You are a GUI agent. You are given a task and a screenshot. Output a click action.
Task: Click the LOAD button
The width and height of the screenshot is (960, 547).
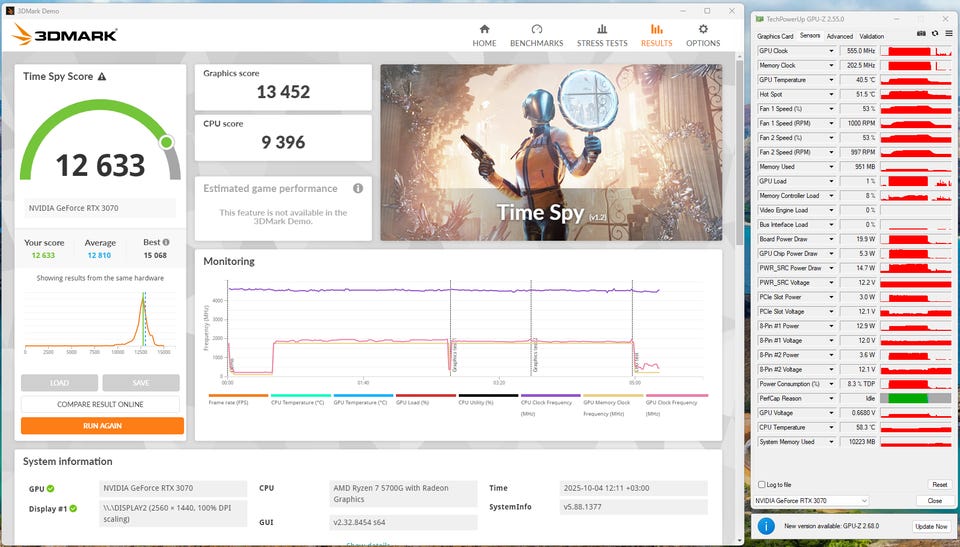pos(59,383)
